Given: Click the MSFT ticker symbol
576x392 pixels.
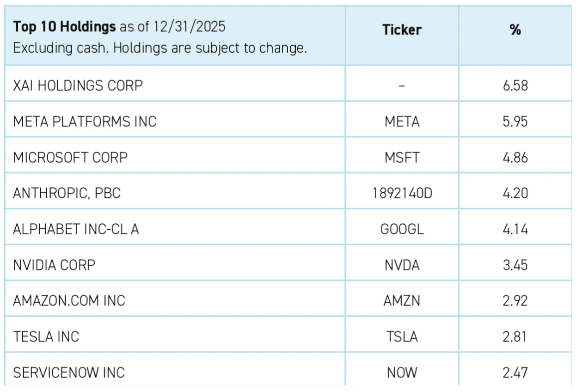Looking at the screenshot, I should [402, 158].
